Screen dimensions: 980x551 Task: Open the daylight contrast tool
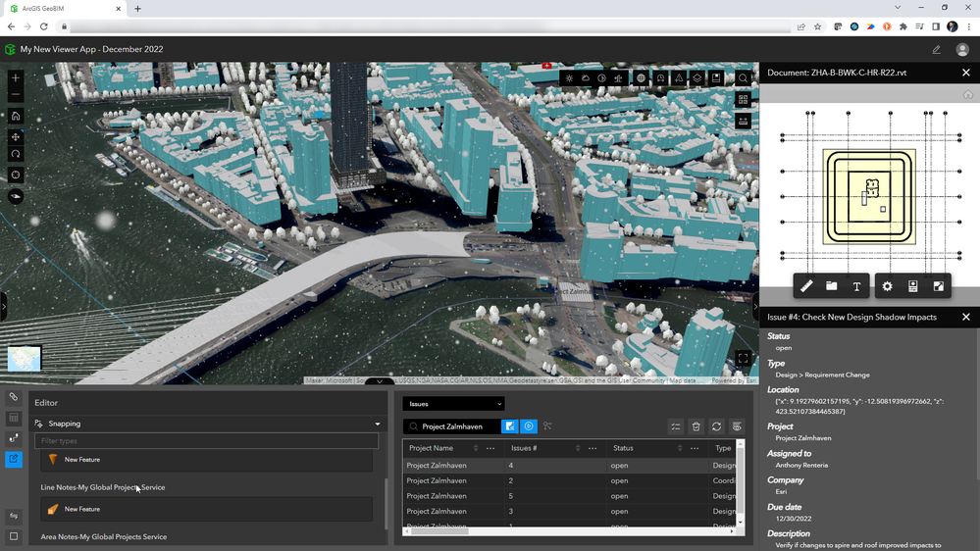(602, 78)
